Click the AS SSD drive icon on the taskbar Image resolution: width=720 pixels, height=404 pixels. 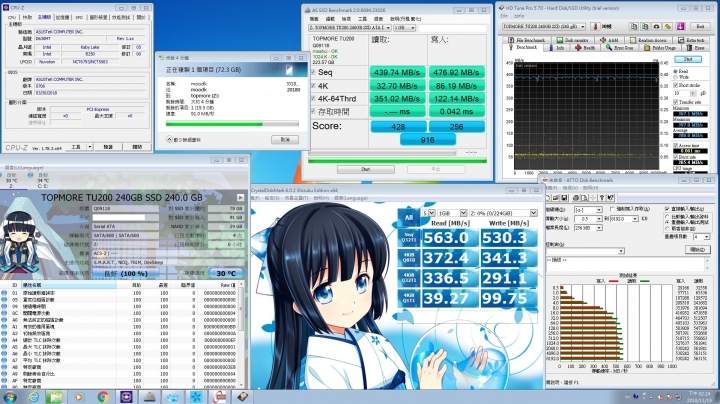pos(149,397)
